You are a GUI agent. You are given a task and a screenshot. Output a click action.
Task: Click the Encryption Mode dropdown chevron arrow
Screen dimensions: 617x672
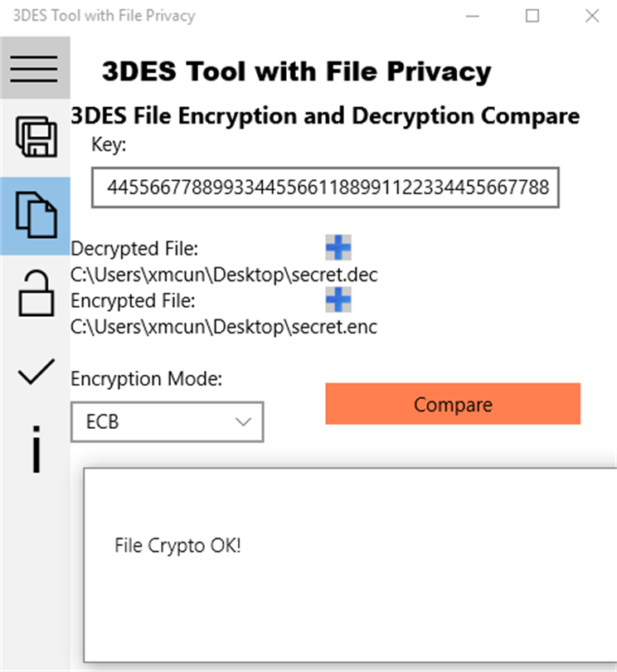(243, 421)
